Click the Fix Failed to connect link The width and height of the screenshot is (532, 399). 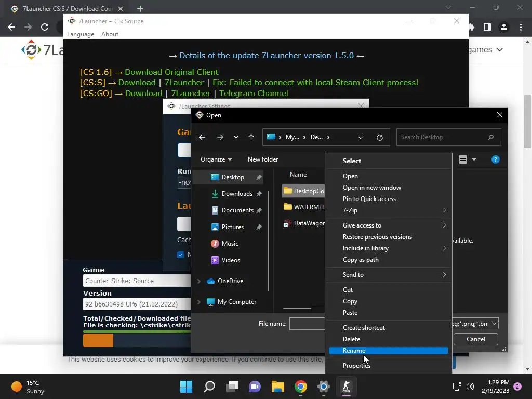315,83
